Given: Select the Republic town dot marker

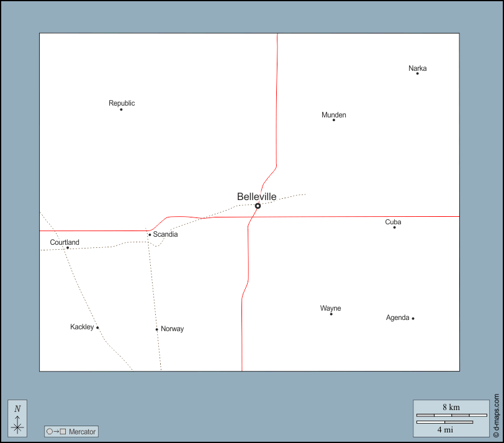Looking at the screenshot, I should [121, 109].
